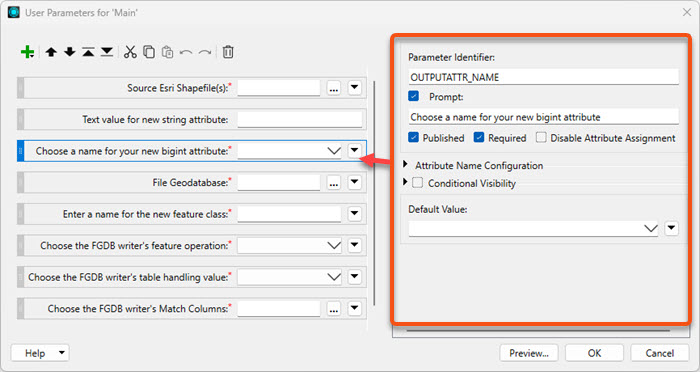Redo last change in toolbar

point(205,53)
